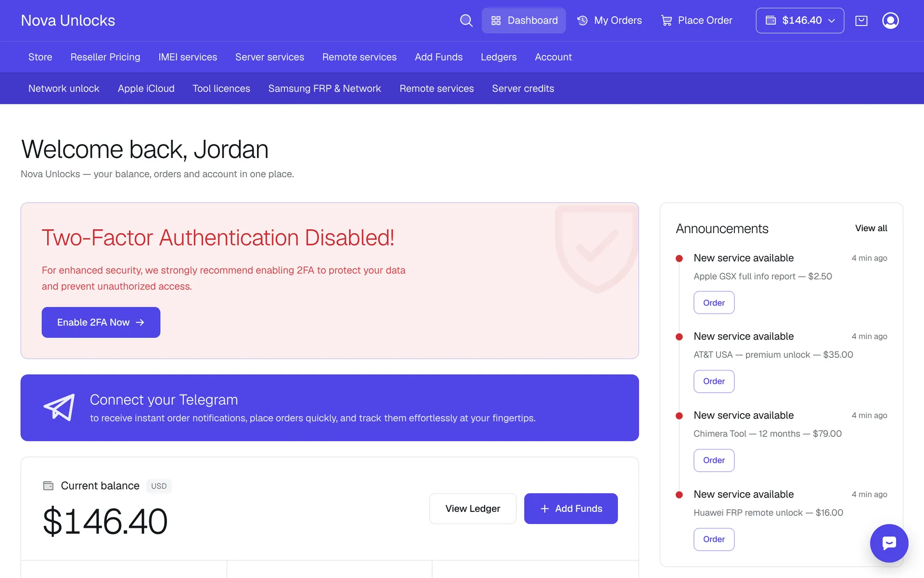
Task: Click the inbox mail icon in header
Action: pos(861,20)
